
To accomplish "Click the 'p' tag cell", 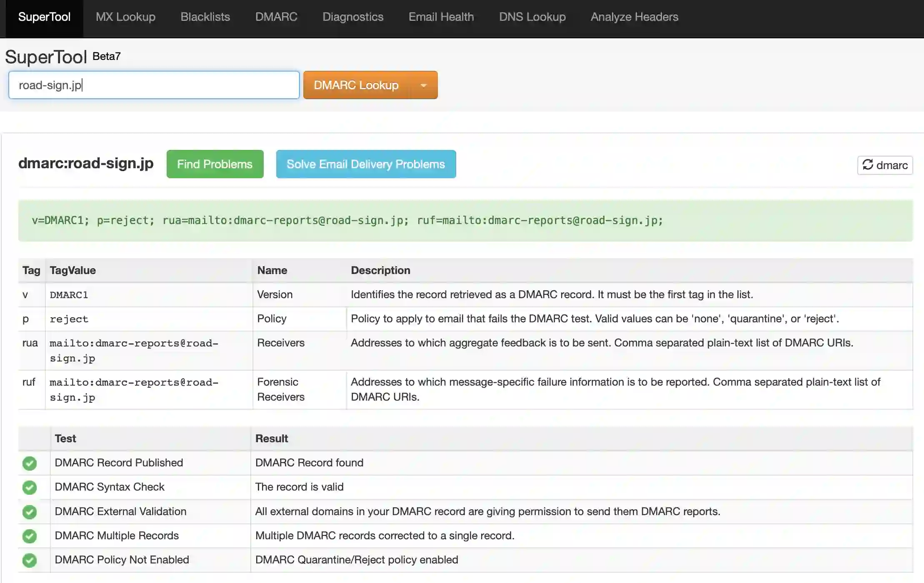I will click(x=32, y=319).
